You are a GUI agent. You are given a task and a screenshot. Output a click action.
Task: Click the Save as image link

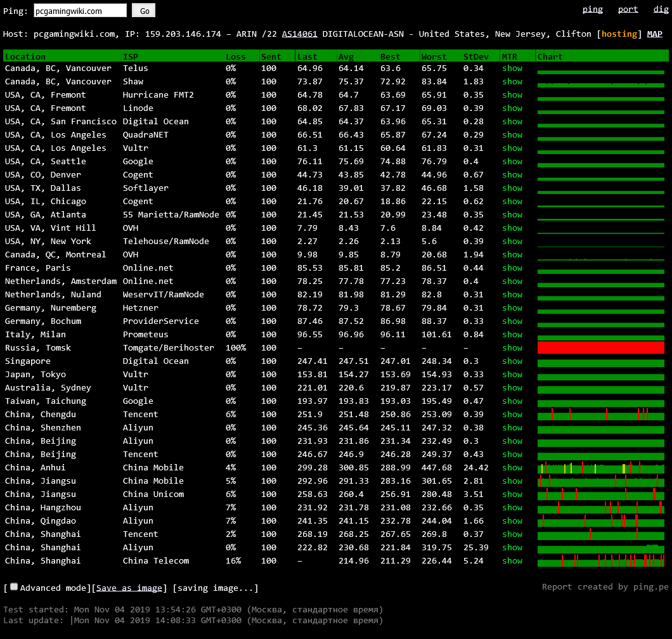pyautogui.click(x=129, y=588)
